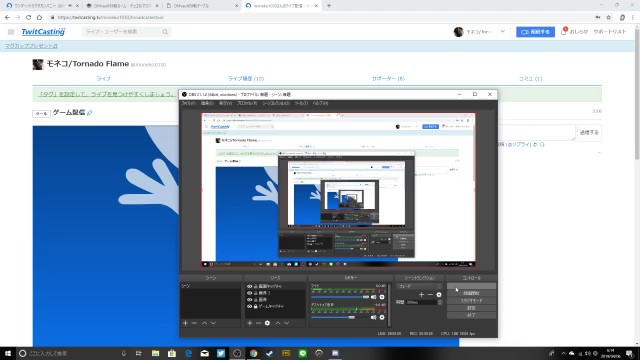Mute the デスクトップ音声 speaker icon in OBS

(373, 317)
